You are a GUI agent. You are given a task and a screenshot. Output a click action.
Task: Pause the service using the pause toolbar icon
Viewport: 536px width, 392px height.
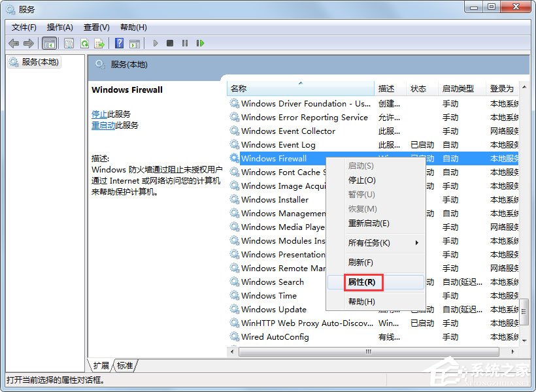184,43
